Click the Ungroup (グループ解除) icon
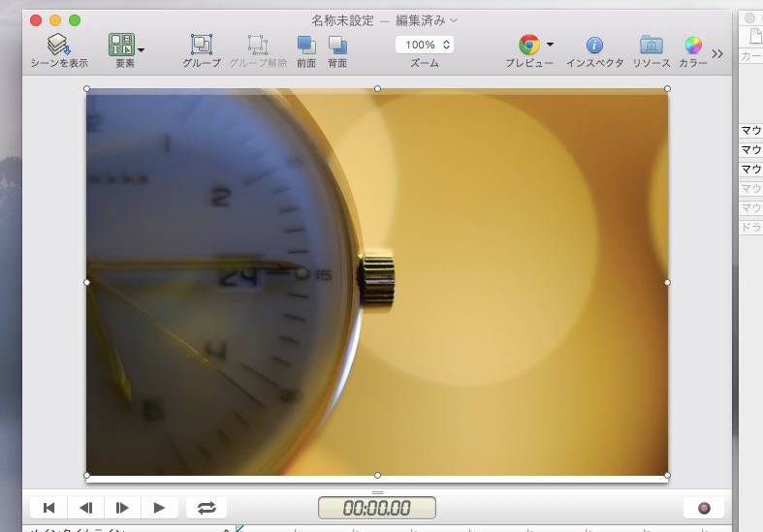 (x=258, y=45)
